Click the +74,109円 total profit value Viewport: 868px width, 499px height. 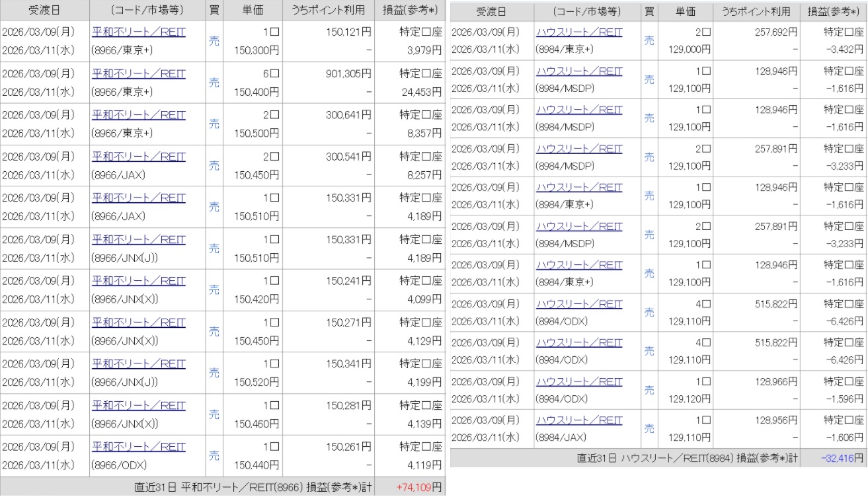(419, 488)
